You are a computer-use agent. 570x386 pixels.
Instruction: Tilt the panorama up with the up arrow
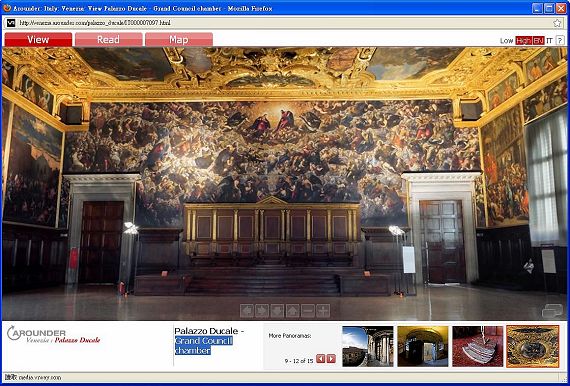click(x=293, y=311)
